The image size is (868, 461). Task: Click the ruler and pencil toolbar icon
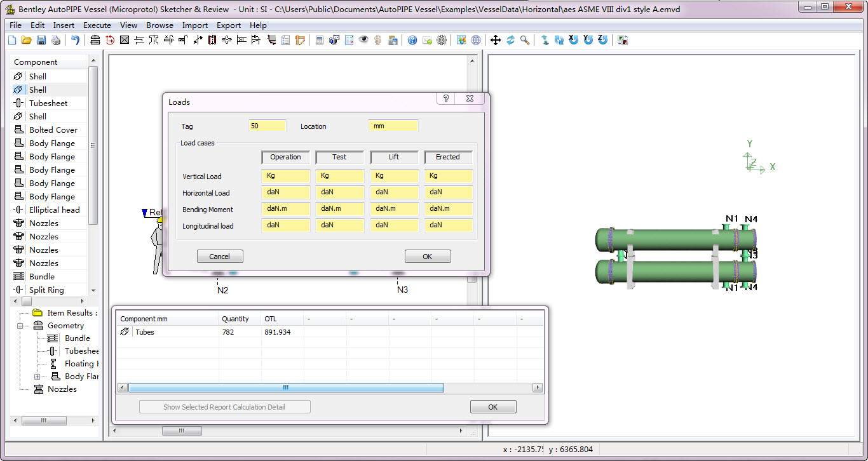pyautogui.click(x=301, y=40)
